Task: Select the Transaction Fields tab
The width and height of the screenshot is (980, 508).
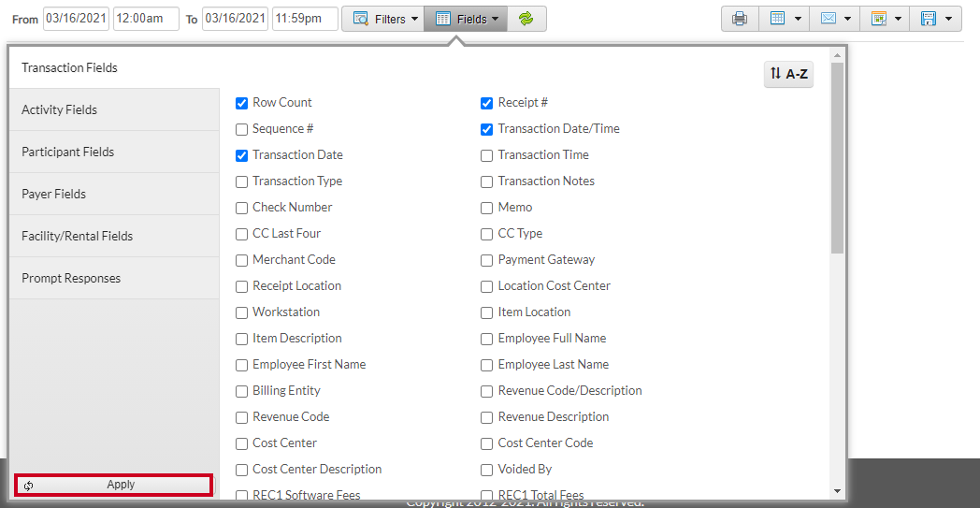Action: [114, 67]
